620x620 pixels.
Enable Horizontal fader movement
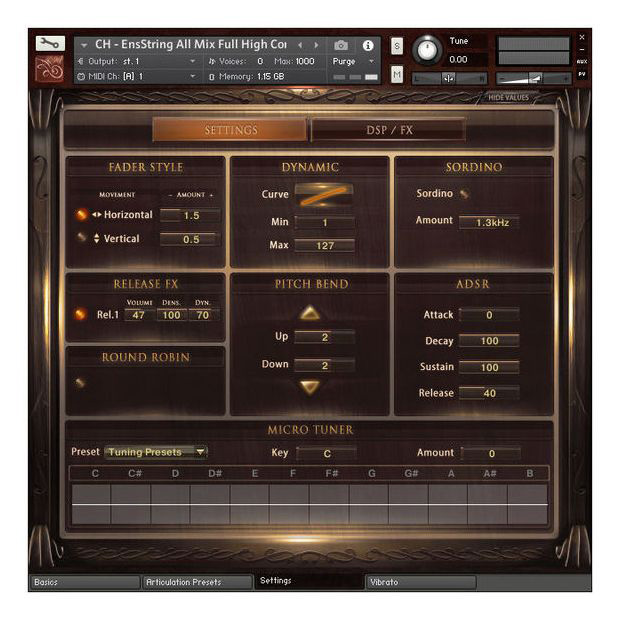click(81, 215)
